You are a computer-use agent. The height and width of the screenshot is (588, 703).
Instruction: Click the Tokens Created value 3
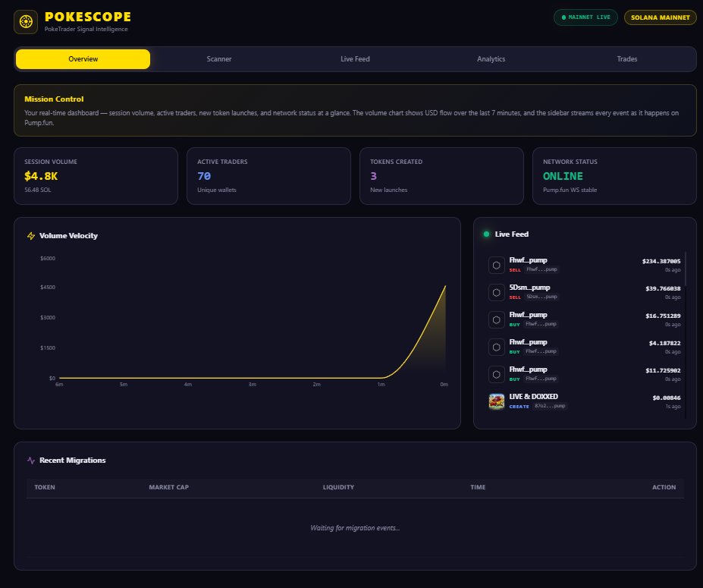tap(373, 176)
